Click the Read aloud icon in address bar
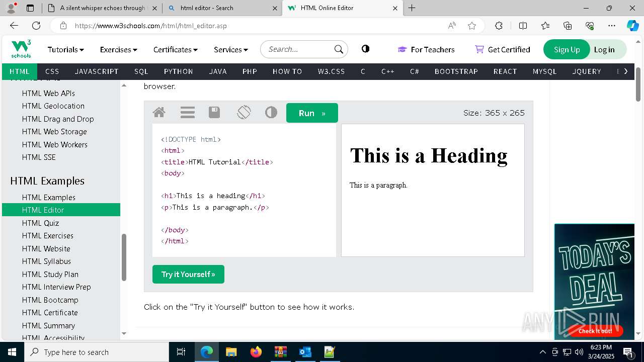This screenshot has height=362, width=644. 452,26
